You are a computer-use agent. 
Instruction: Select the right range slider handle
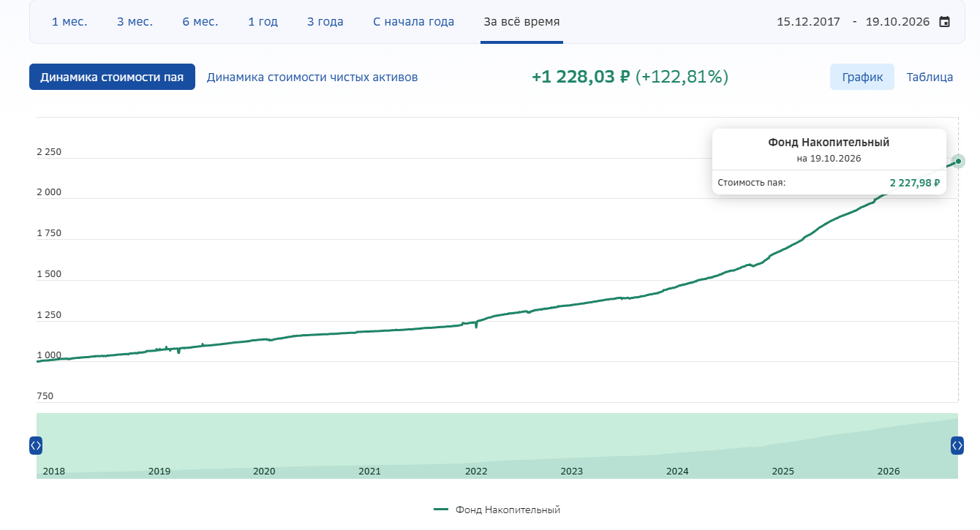(957, 445)
